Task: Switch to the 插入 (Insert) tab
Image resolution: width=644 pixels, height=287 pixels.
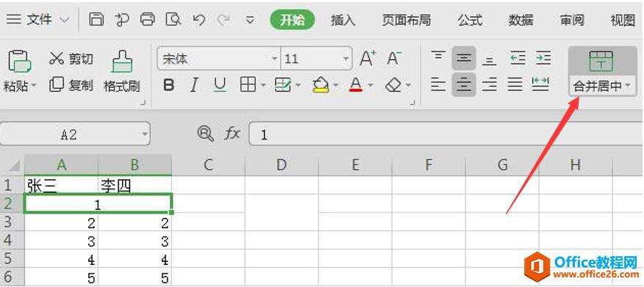Action: tap(343, 20)
